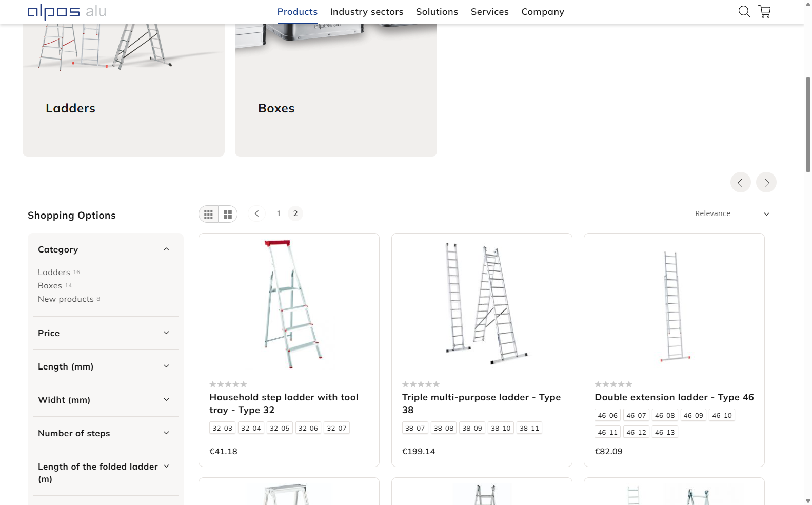
Task: Go to page 2 of results
Action: click(x=295, y=213)
